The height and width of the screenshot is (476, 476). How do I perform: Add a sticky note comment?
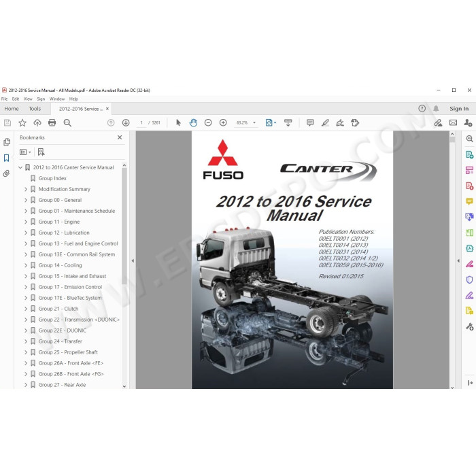310,122
